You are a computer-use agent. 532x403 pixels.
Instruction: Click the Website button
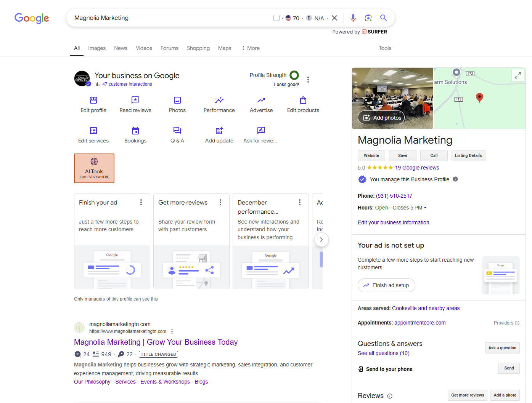(x=371, y=155)
